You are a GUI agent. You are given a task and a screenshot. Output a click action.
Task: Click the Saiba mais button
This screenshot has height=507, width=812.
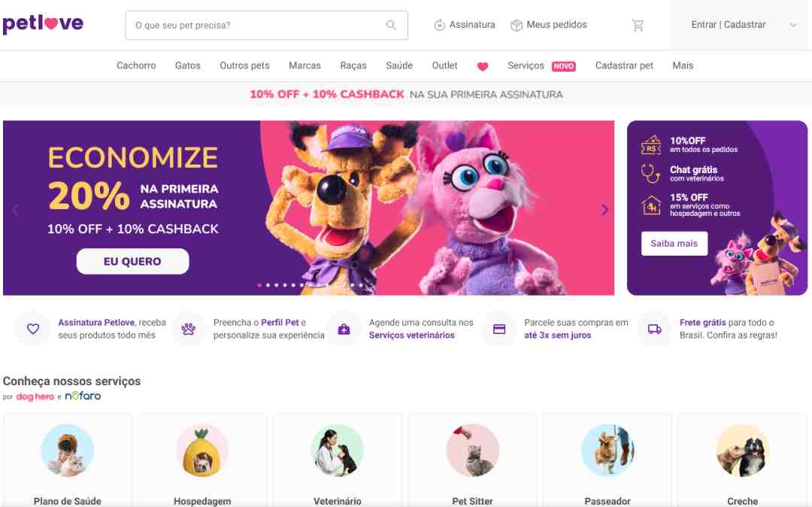(x=674, y=244)
